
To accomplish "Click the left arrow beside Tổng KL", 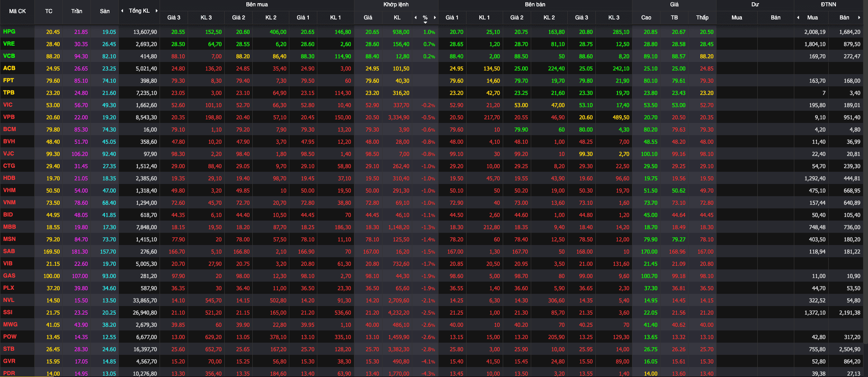I will click(122, 11).
